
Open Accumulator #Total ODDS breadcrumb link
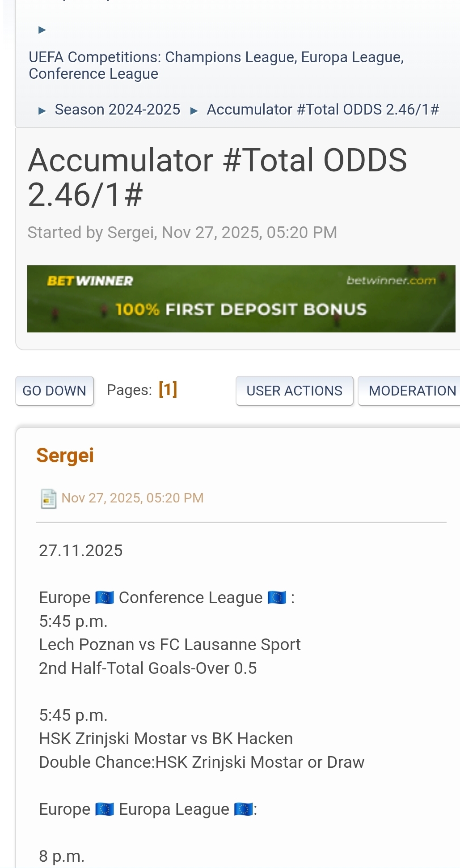coord(323,110)
